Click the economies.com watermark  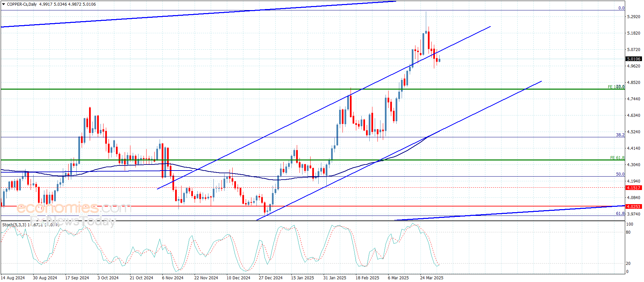[x=73, y=208]
